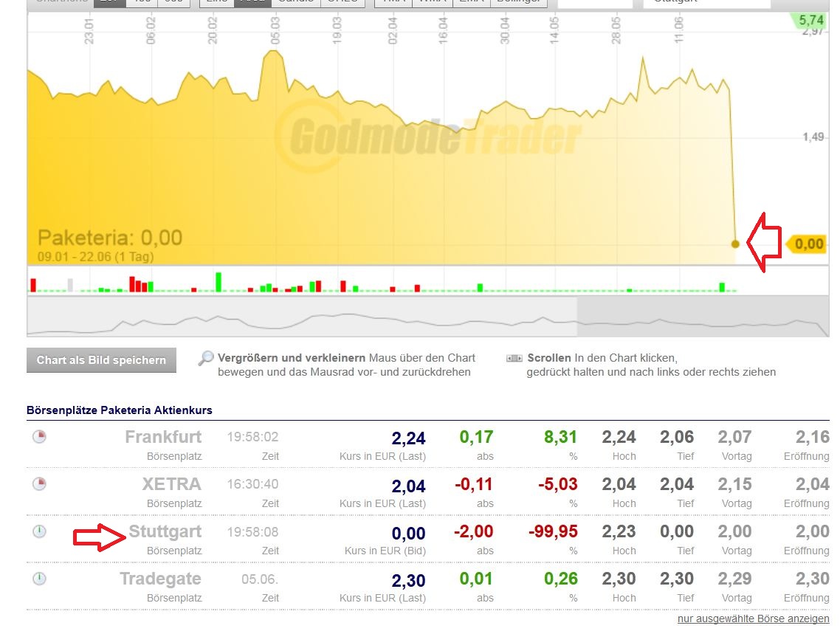The height and width of the screenshot is (634, 840).
Task: Click the scroll arrows icon beside Scrollen
Action: [x=514, y=358]
